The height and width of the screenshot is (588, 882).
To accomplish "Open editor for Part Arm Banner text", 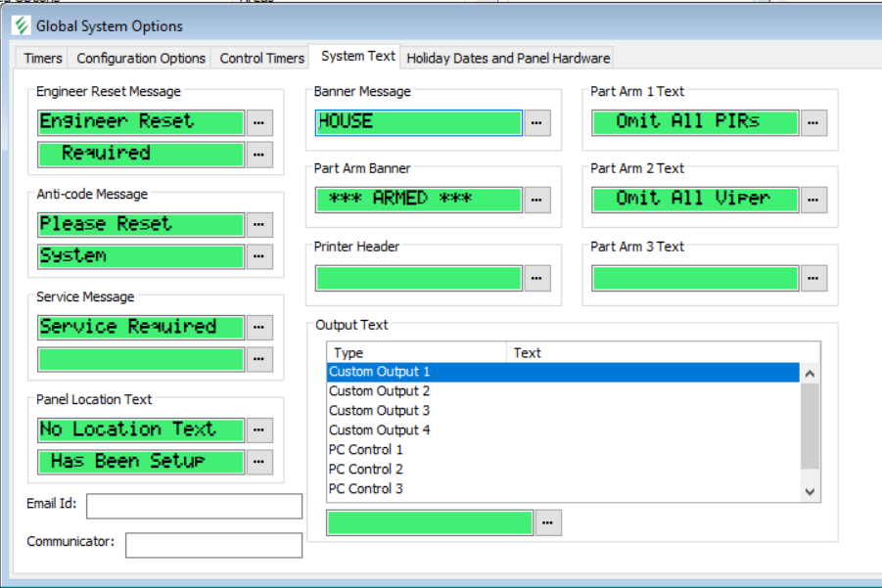I will (x=537, y=200).
